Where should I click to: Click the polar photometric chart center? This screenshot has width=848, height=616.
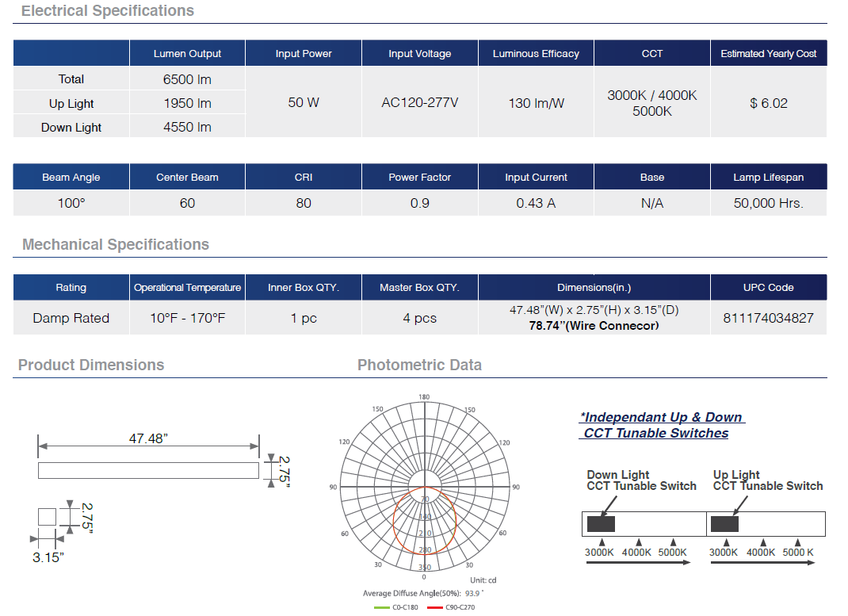(425, 486)
